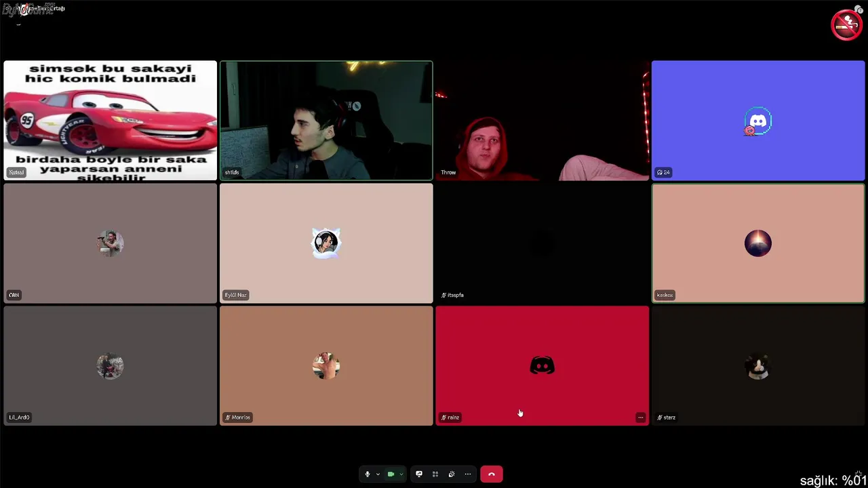The height and width of the screenshot is (488, 868).
Task: Click the Discord logo avatar on rainz tile
Action: coord(542,366)
